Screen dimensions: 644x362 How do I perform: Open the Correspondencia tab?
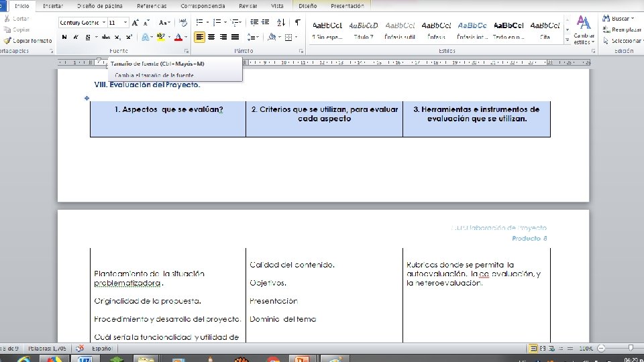[x=203, y=6]
